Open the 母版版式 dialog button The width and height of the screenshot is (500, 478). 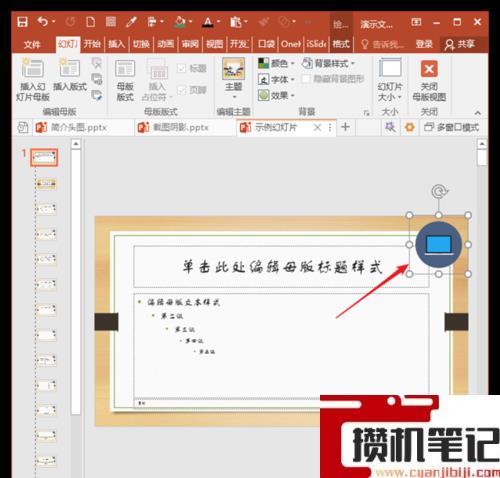[x=125, y=80]
